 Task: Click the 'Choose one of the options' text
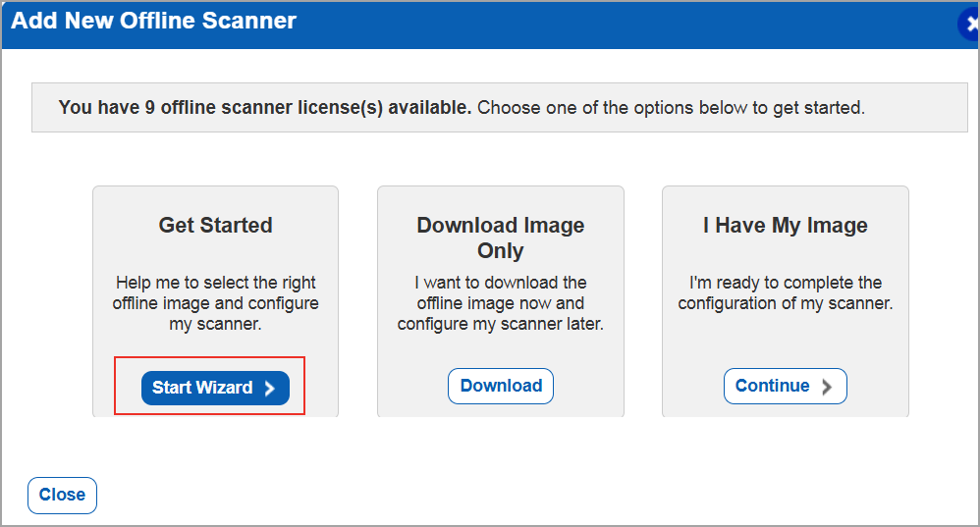pyautogui.click(x=671, y=108)
